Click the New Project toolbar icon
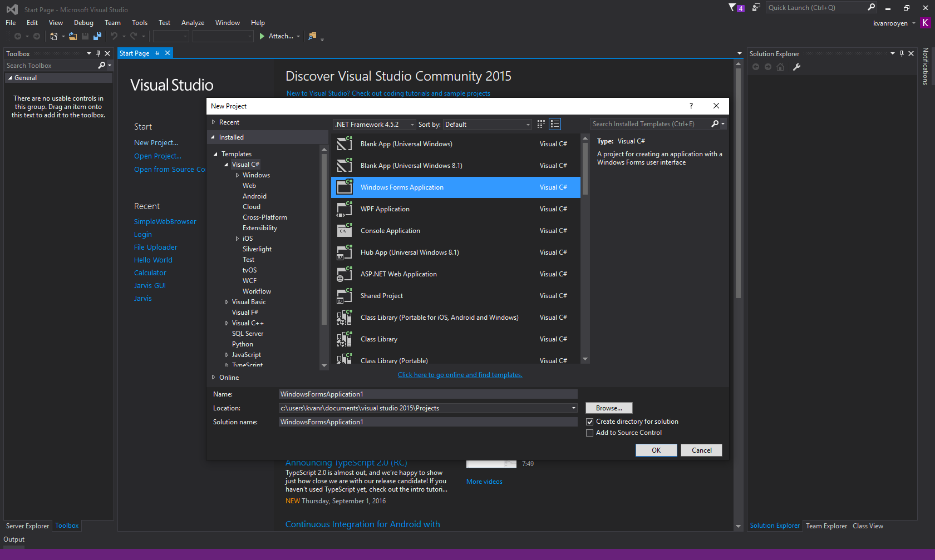 [x=54, y=36]
